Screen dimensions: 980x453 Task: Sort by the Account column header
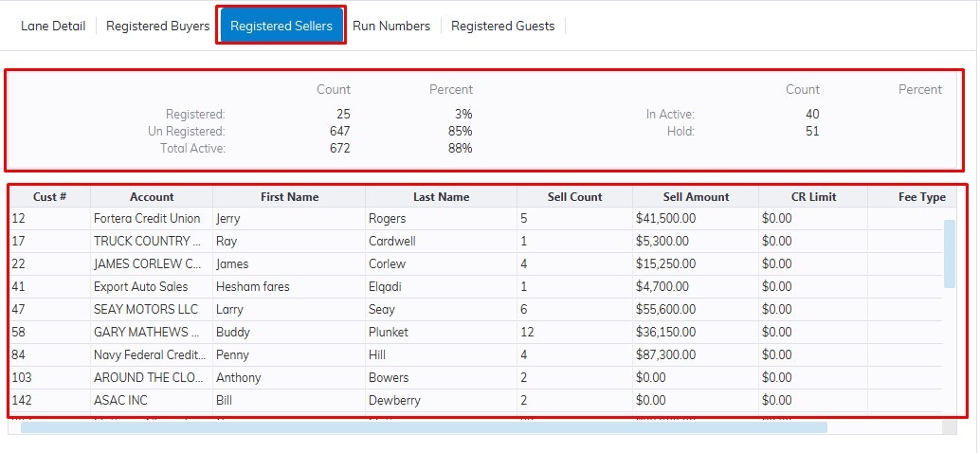click(152, 197)
